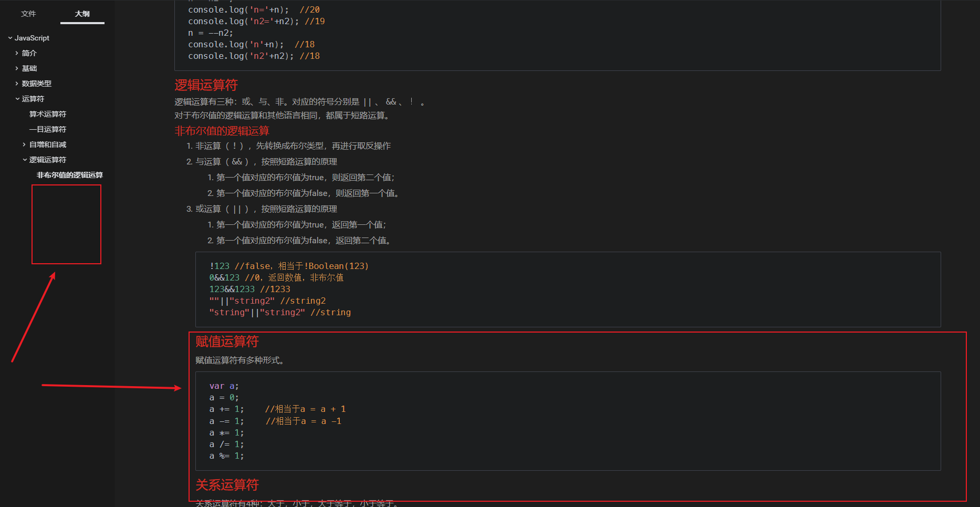The height and width of the screenshot is (507, 980).
Task: Click sub-item 第一个值对应的布尔值为false，返回第二个值
Action: click(304, 241)
